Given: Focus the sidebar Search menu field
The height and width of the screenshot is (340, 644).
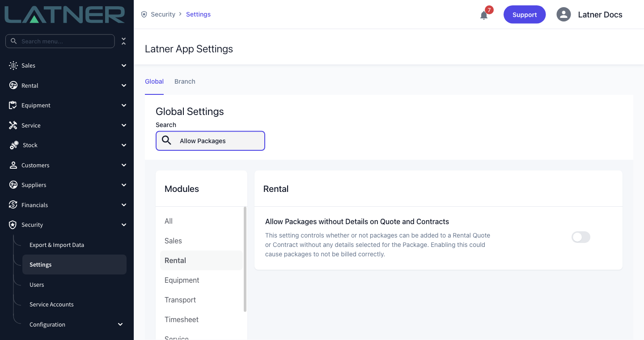Looking at the screenshot, I should 60,41.
